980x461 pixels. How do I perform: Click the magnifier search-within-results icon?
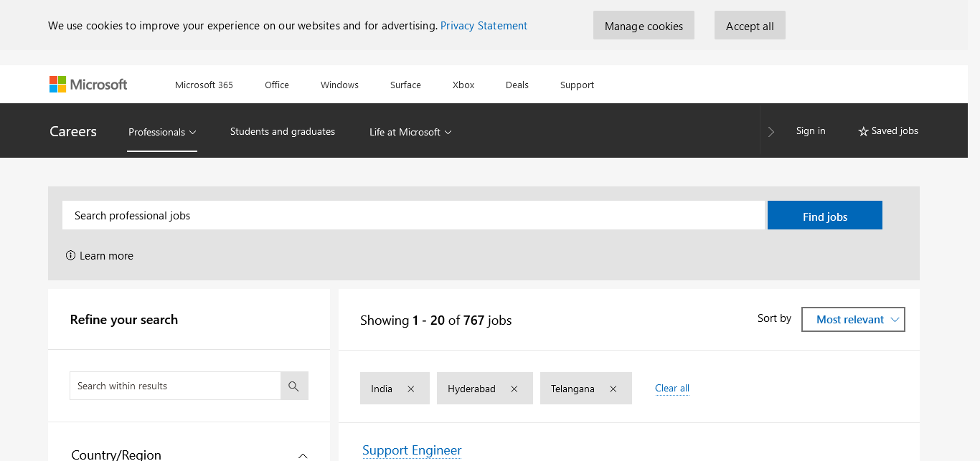pyautogui.click(x=293, y=386)
